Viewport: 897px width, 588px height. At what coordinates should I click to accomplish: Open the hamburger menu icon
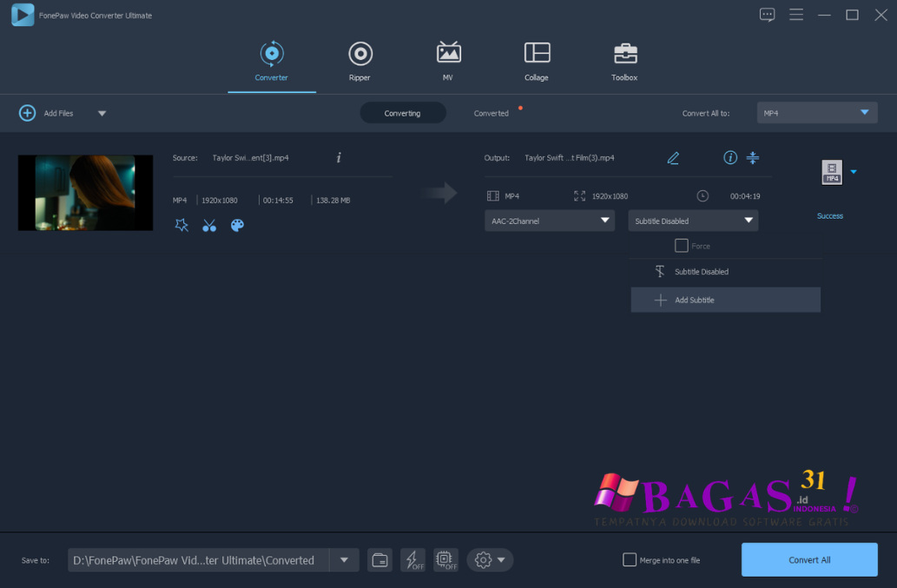[796, 15]
